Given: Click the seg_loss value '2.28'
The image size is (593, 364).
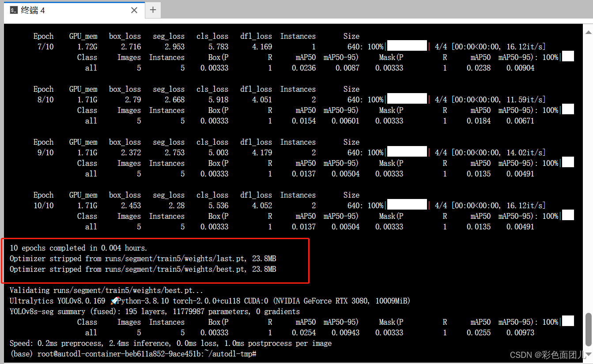Looking at the screenshot, I should pos(177,206).
